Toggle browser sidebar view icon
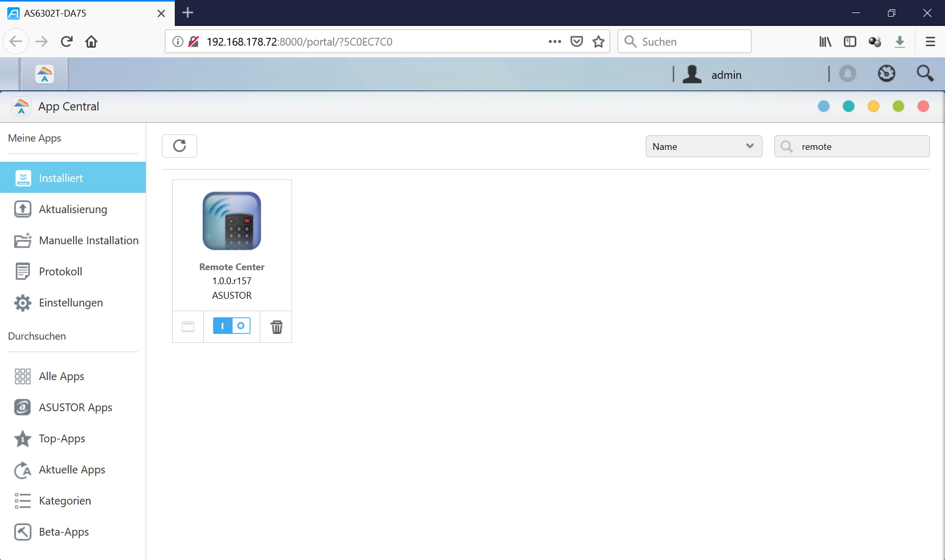The image size is (945, 560). 850,41
